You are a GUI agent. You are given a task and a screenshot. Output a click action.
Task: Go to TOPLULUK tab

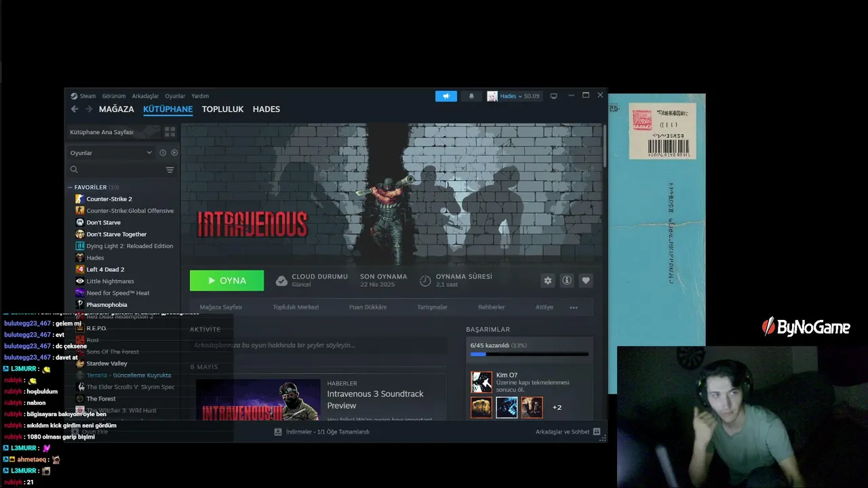[x=222, y=109]
